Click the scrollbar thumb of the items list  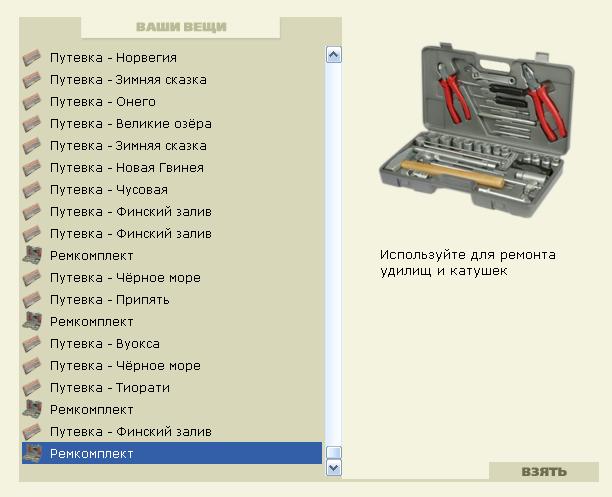click(334, 452)
